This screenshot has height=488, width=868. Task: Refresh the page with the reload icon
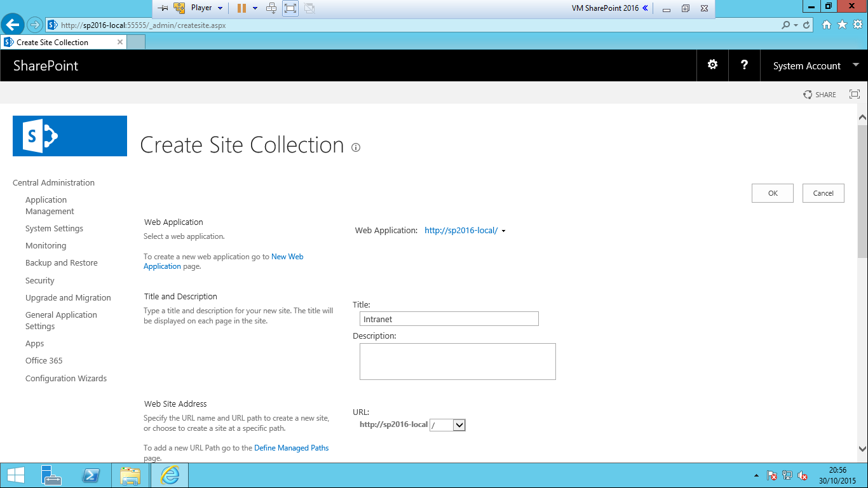[x=807, y=25]
